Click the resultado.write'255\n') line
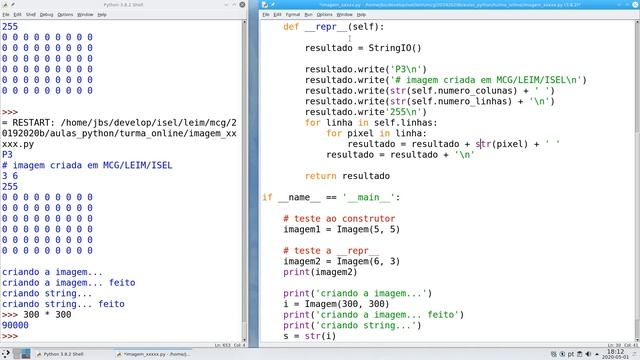The width and height of the screenshot is (640, 360). click(366, 112)
